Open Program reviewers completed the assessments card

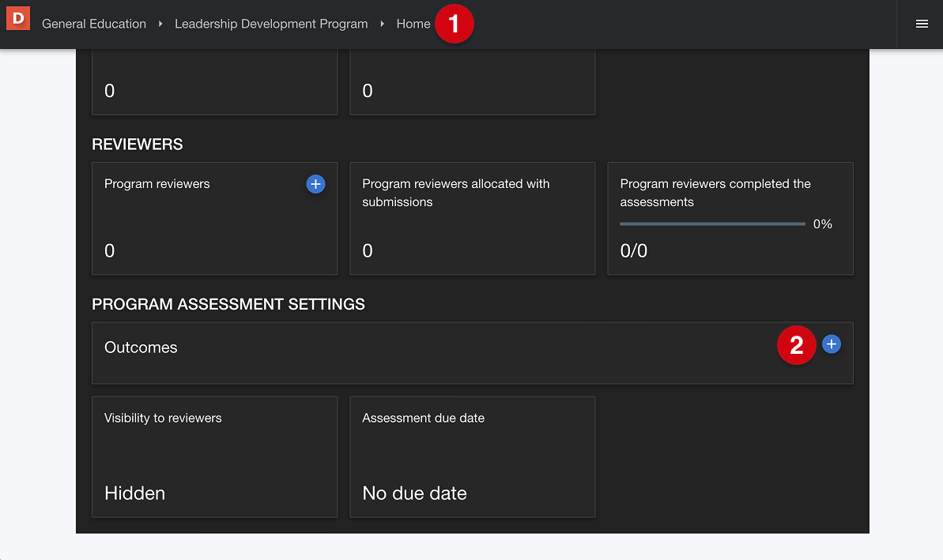point(730,219)
